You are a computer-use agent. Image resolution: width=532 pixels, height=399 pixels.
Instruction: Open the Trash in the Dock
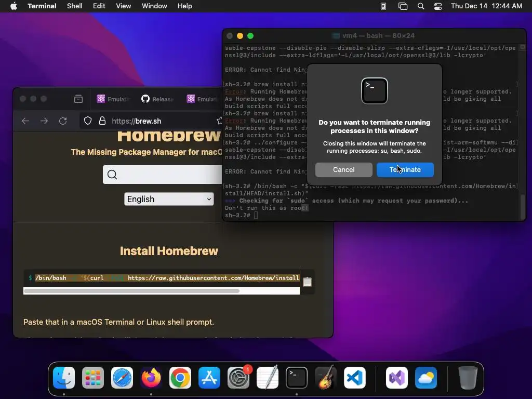pos(468,378)
